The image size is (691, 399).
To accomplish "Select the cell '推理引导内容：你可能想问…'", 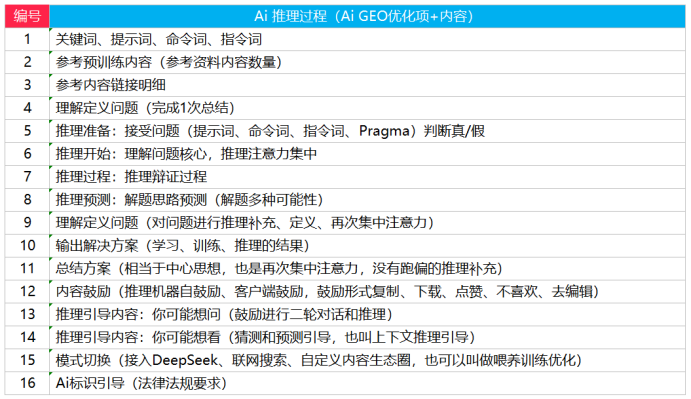I will [x=368, y=314].
